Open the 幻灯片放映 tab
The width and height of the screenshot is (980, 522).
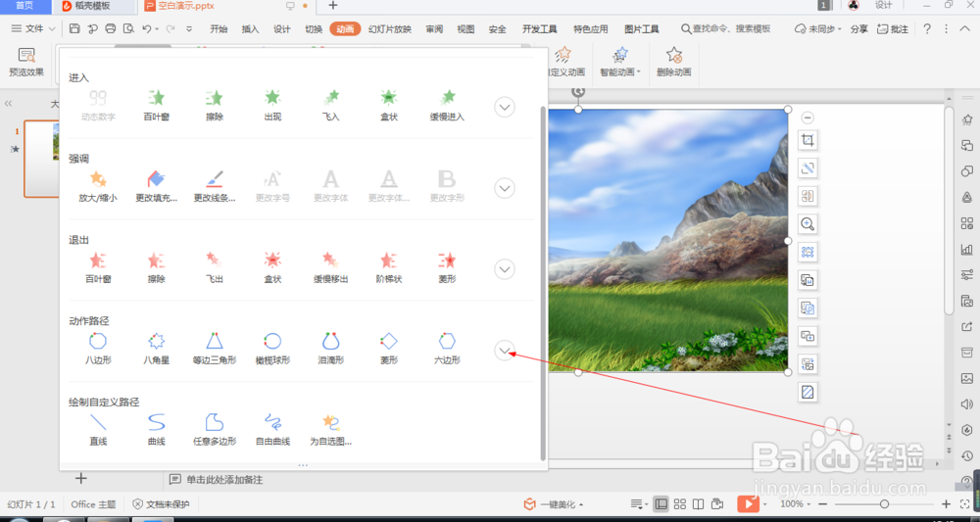390,29
